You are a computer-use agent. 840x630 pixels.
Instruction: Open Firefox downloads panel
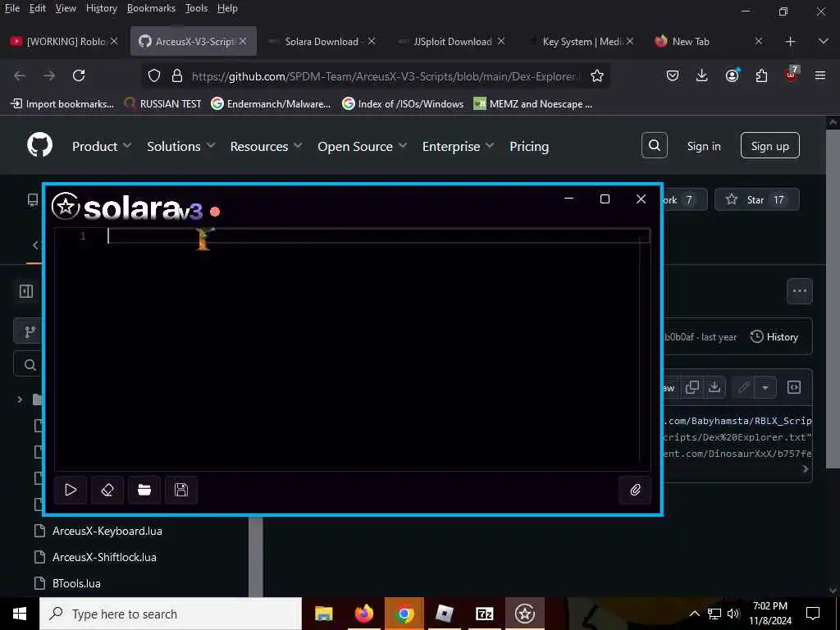[x=702, y=75]
